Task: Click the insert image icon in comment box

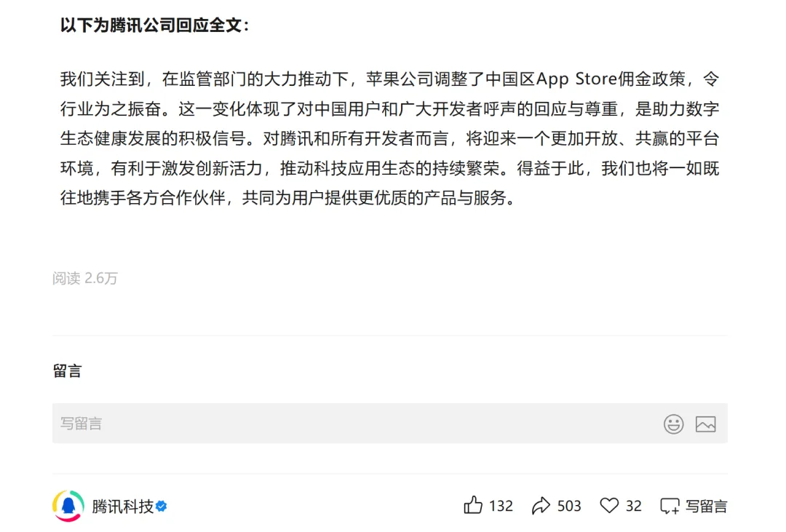Action: click(x=705, y=424)
